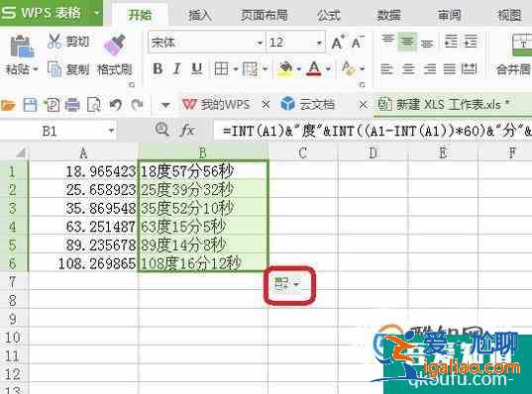Switch to 公式 tab
The height and width of the screenshot is (394, 532).
tap(329, 15)
